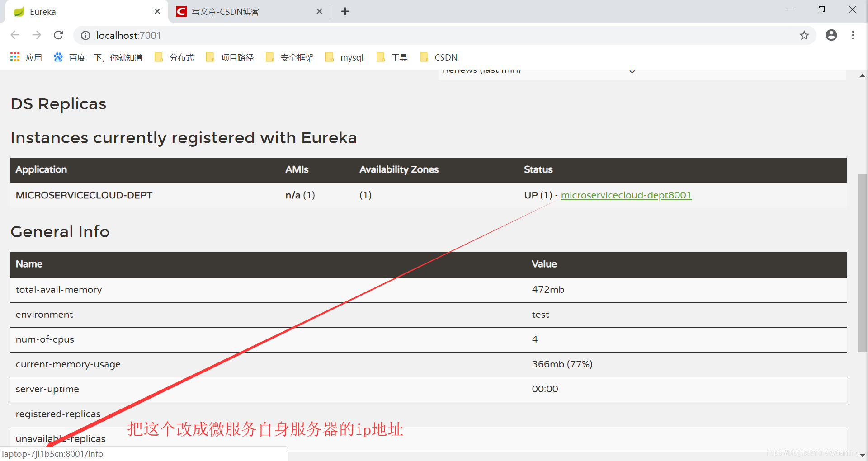Image resolution: width=868 pixels, height=461 pixels.
Task: Switch to the Eureka tab
Action: 86,12
